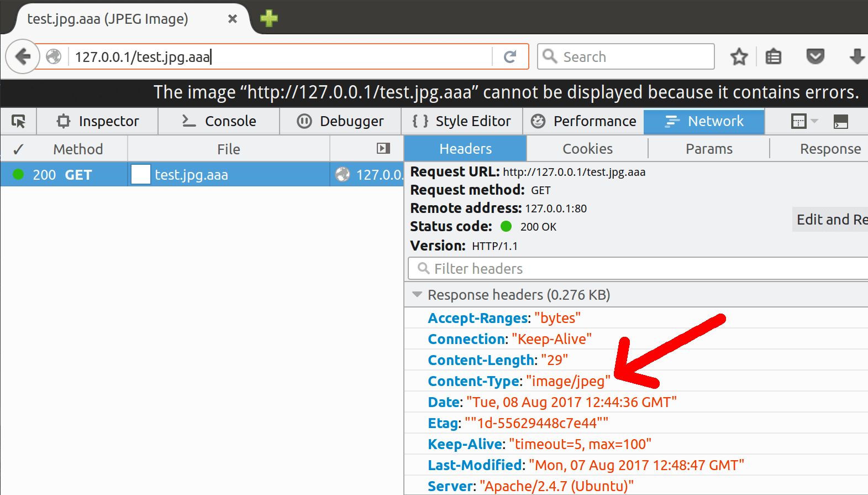Screen dimensions: 868x495
Task: Reload the page with the refresh icon
Action: coord(510,56)
